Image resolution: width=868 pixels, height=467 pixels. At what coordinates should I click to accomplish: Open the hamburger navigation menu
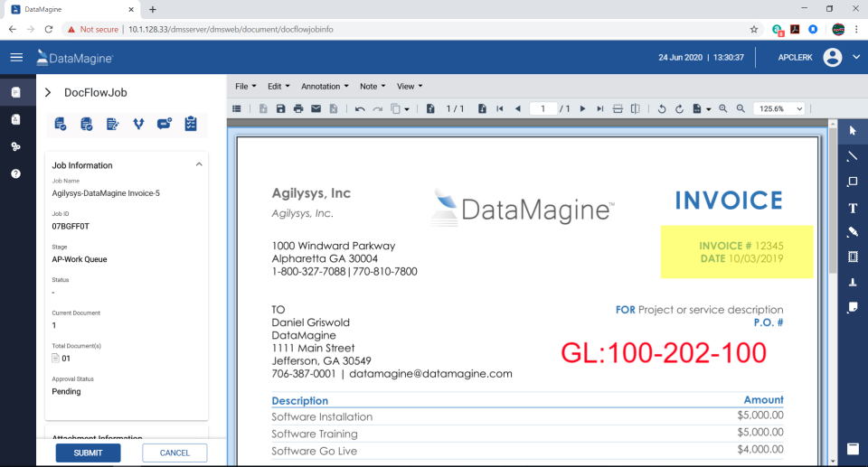tap(16, 58)
